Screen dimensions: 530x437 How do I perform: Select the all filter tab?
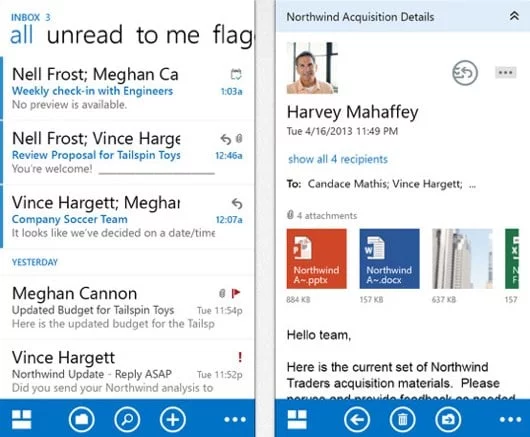coord(22,35)
